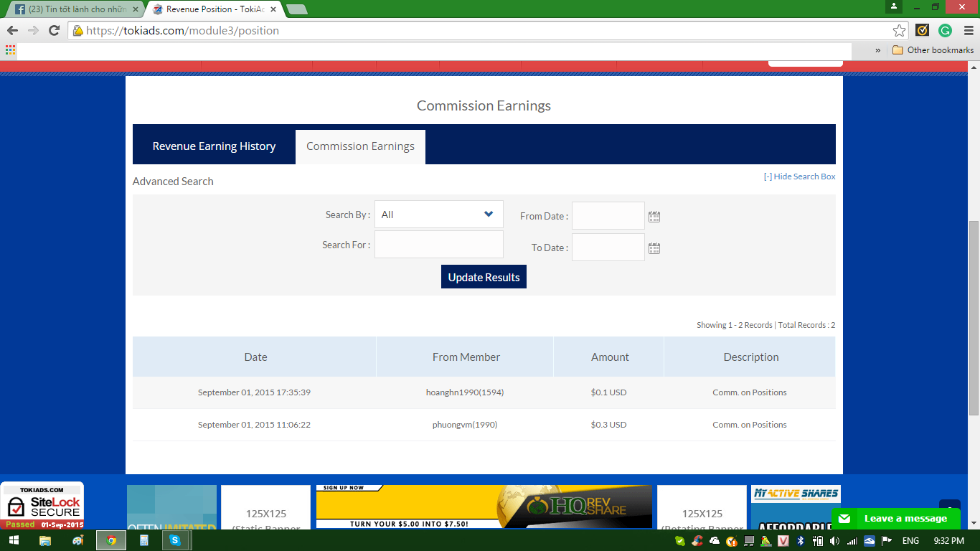Open the HQ RevShare banner ad
Image resolution: width=980 pixels, height=551 pixels.
(484, 507)
